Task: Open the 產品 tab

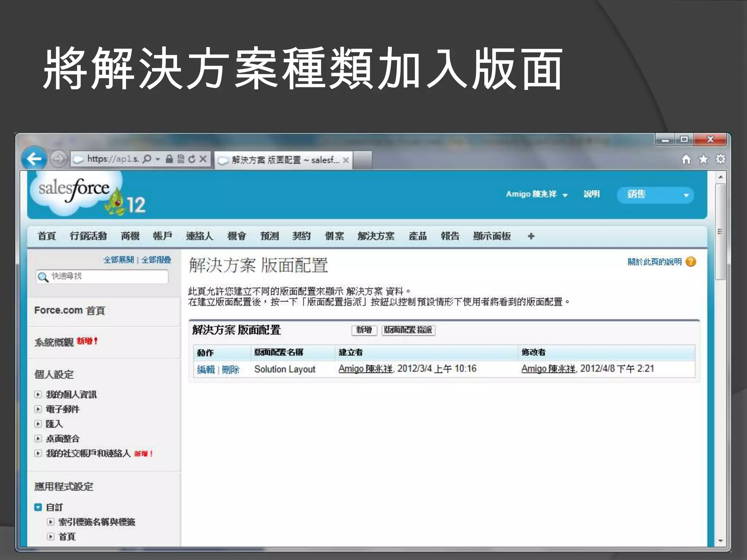Action: pos(418,236)
